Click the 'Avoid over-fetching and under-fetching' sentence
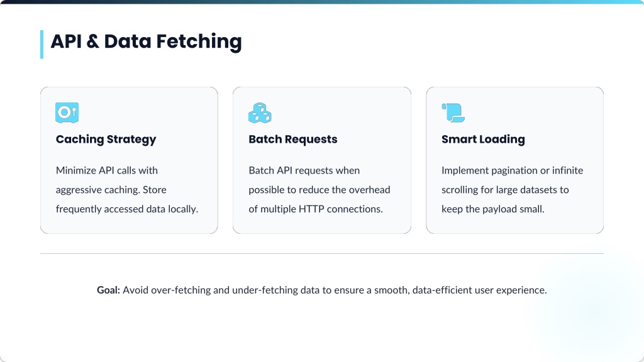Screen dimensions: 644x362 [x=335, y=290]
